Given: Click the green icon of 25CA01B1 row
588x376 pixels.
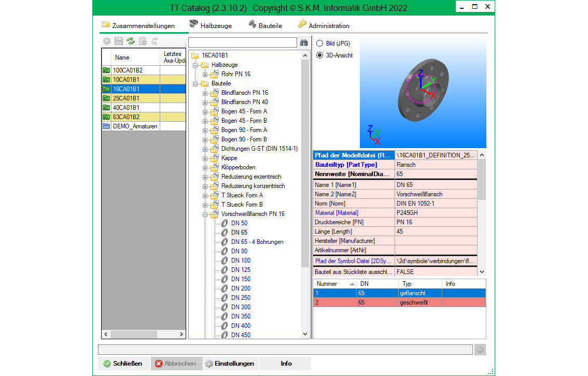Looking at the screenshot, I should tap(106, 98).
